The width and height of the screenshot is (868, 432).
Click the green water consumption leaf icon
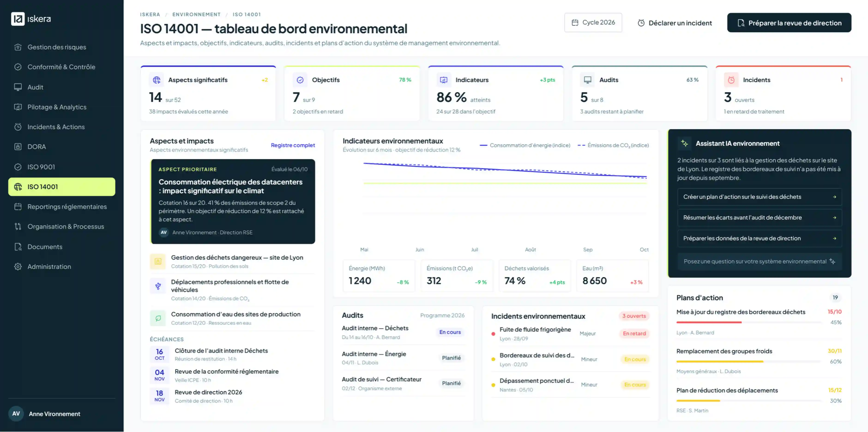158,318
